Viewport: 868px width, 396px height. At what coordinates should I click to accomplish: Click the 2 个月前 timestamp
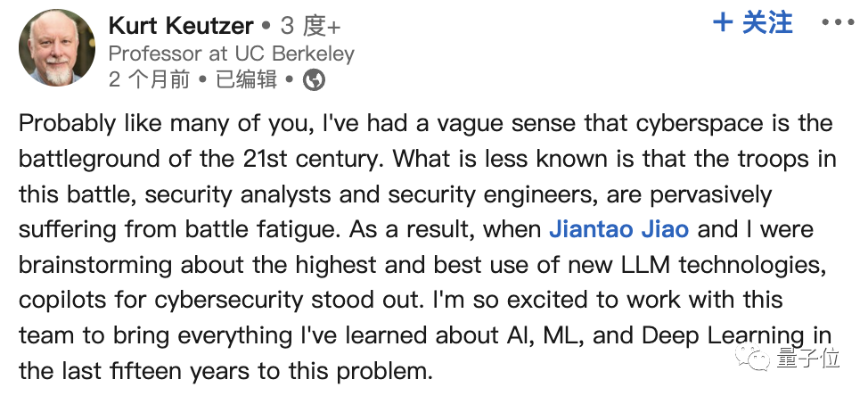tap(149, 80)
